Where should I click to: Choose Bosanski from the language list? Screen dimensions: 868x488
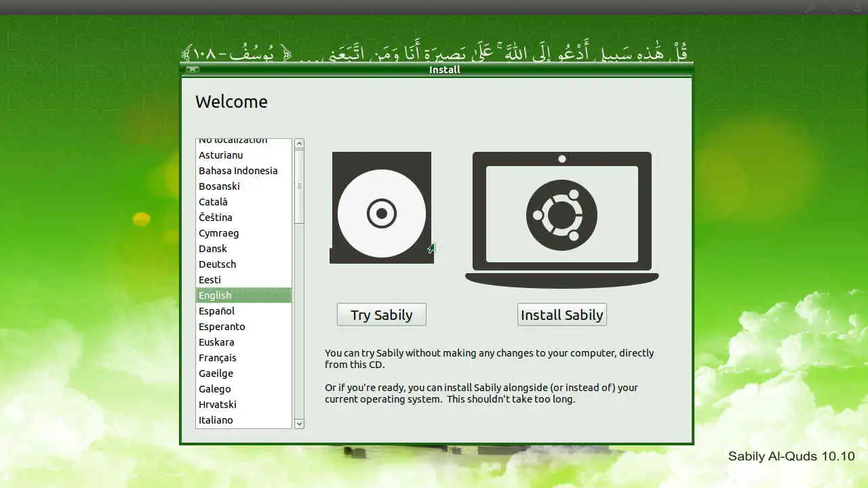click(244, 186)
